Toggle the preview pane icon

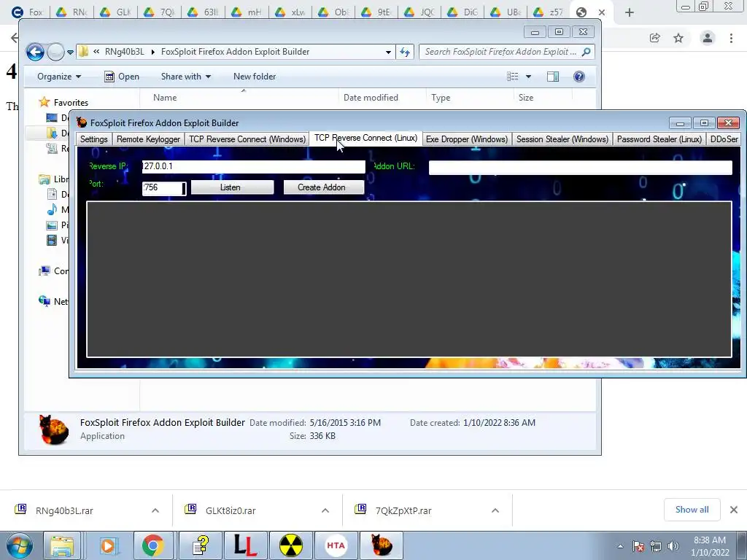(553, 77)
